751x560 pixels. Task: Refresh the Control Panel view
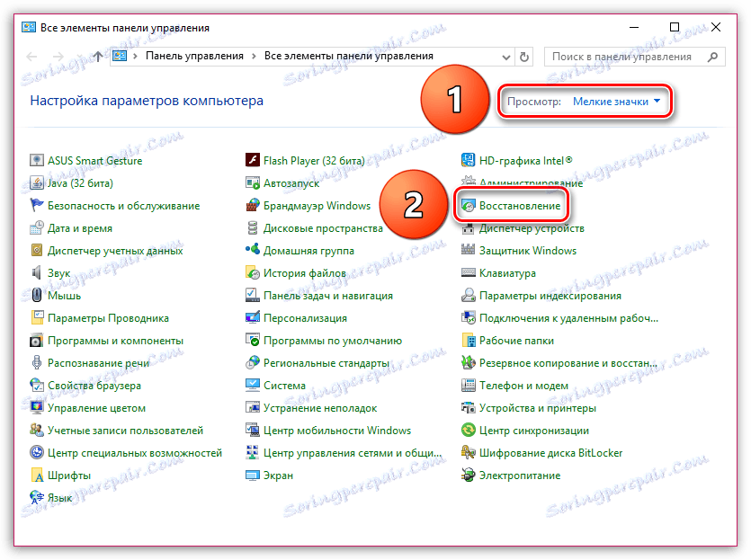524,56
